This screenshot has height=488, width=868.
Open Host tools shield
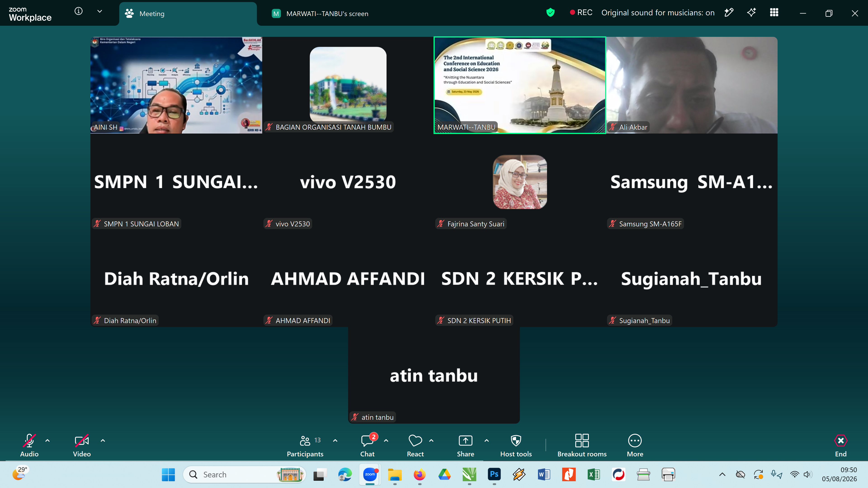coord(516,445)
